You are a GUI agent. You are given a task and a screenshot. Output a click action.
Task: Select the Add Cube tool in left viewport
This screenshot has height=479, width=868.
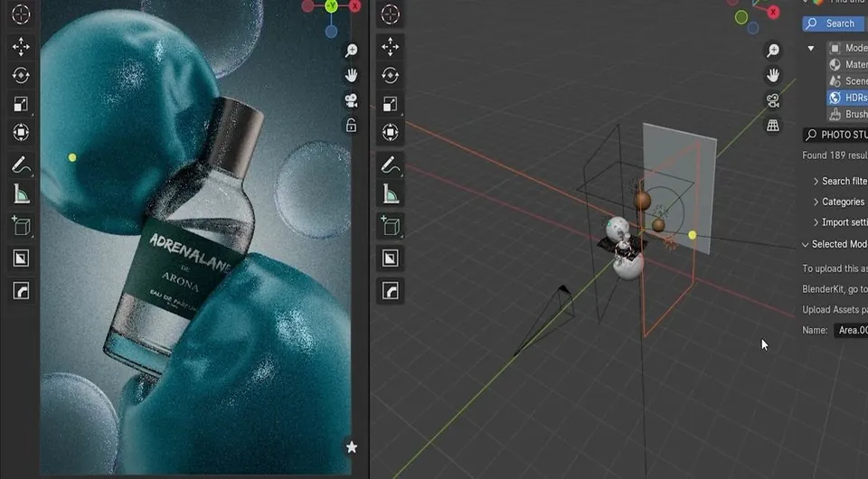tap(21, 226)
